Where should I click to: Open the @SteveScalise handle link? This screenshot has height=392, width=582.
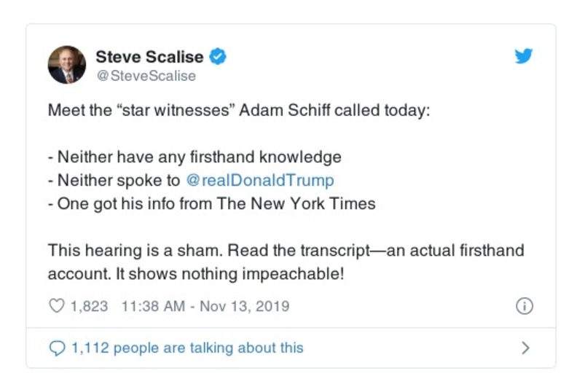(145, 76)
